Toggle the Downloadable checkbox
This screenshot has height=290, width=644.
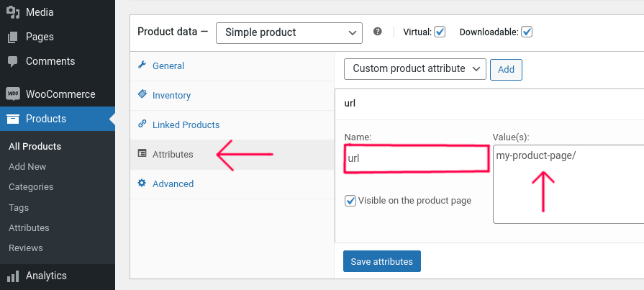click(527, 32)
